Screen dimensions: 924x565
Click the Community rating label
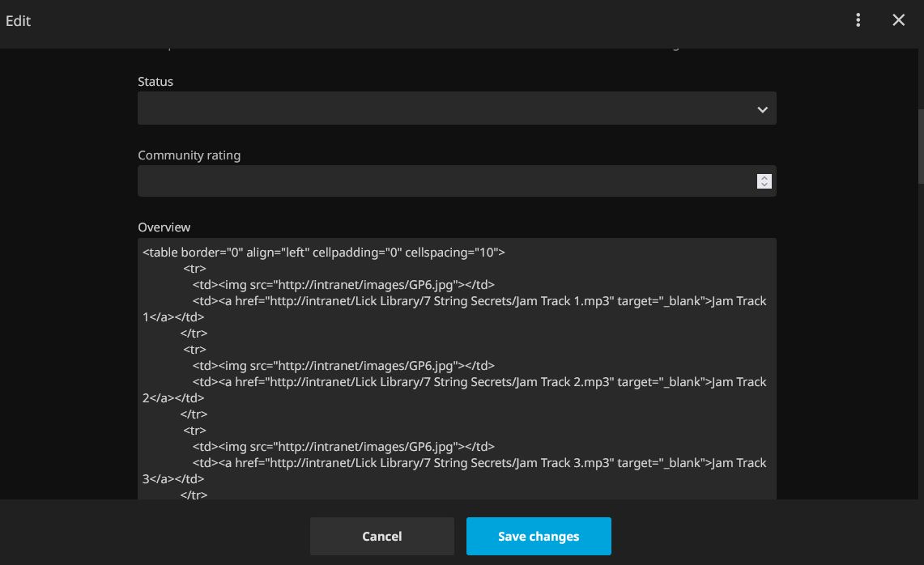point(189,155)
